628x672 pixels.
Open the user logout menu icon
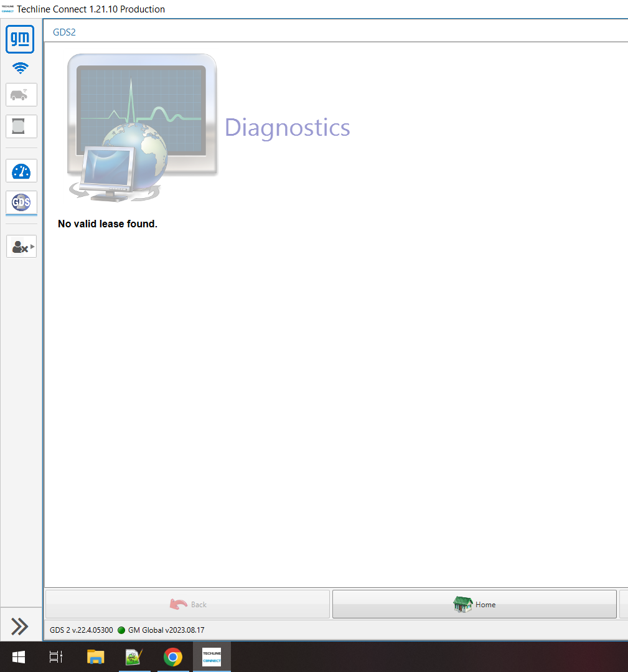(x=21, y=247)
